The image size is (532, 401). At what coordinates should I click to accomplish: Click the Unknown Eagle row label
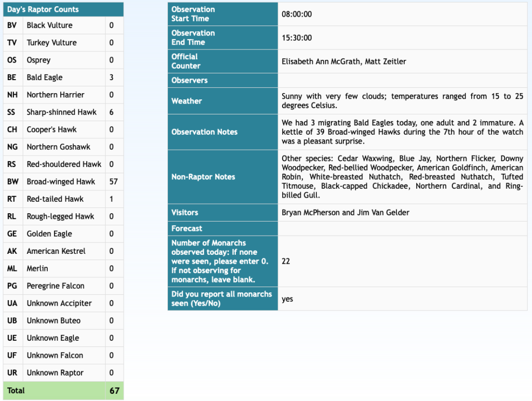53,338
